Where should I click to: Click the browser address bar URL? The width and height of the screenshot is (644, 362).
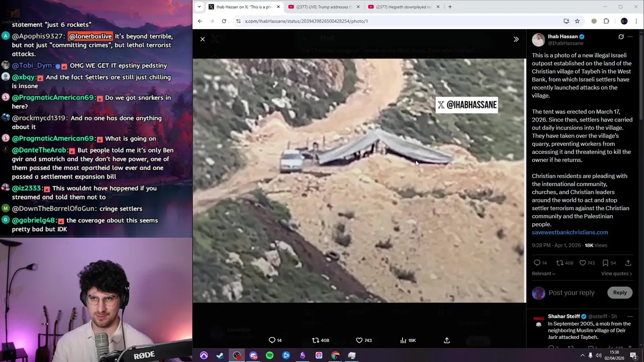306,21
